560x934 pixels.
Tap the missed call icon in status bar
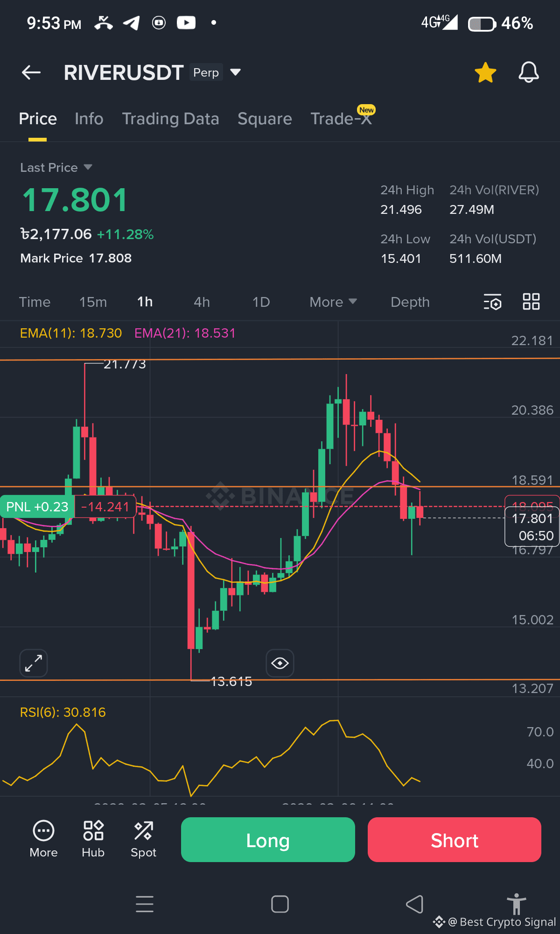pos(103,22)
